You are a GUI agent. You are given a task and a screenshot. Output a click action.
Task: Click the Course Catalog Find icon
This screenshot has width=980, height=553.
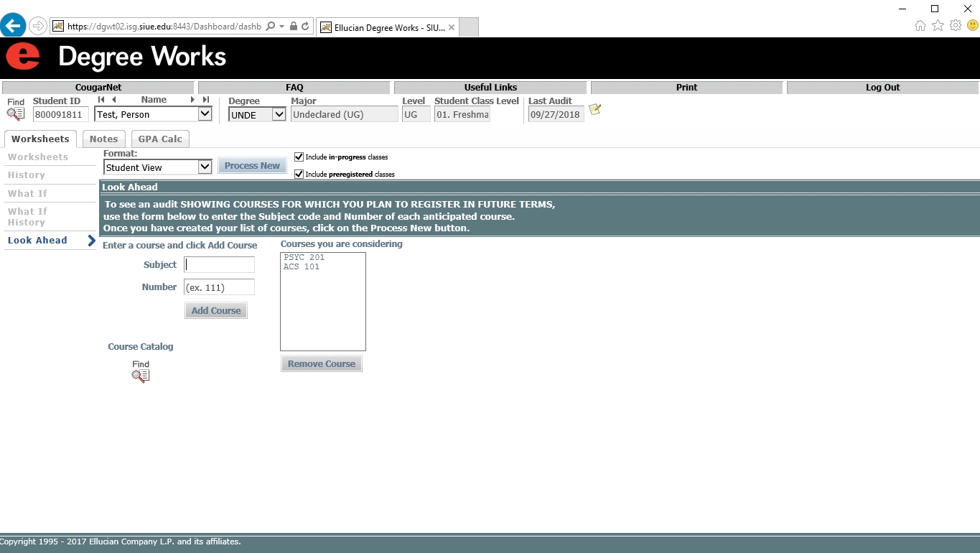(141, 375)
